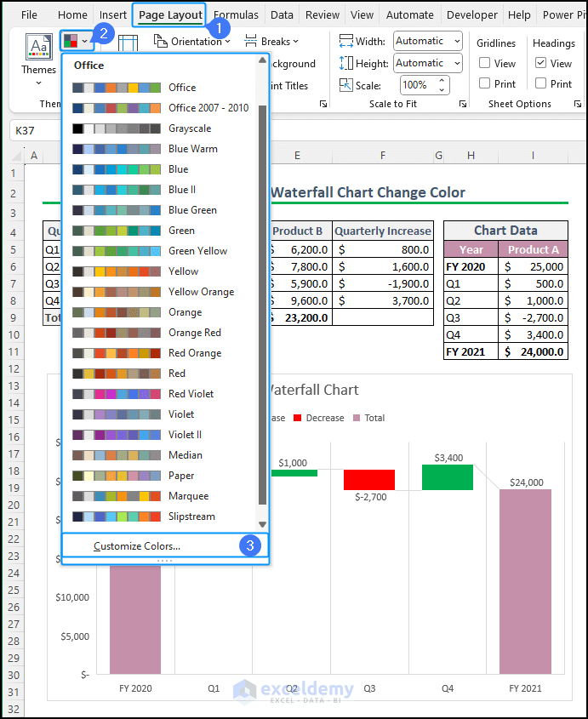Click the color list scroll-down arrow
This screenshot has width=588, height=719.
coord(262,524)
